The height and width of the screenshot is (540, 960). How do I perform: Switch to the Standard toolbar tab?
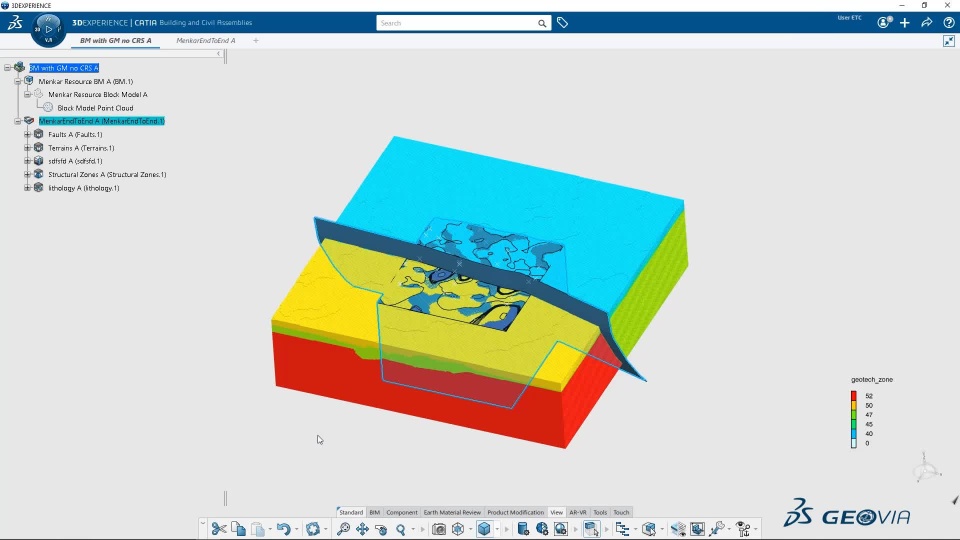tap(351, 512)
